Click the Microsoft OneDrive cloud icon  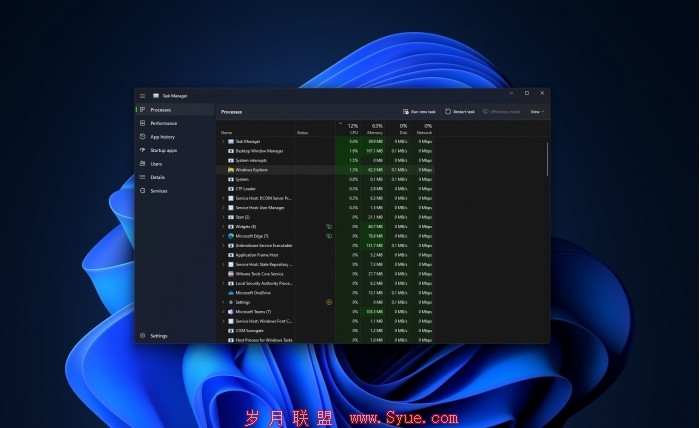(231, 293)
